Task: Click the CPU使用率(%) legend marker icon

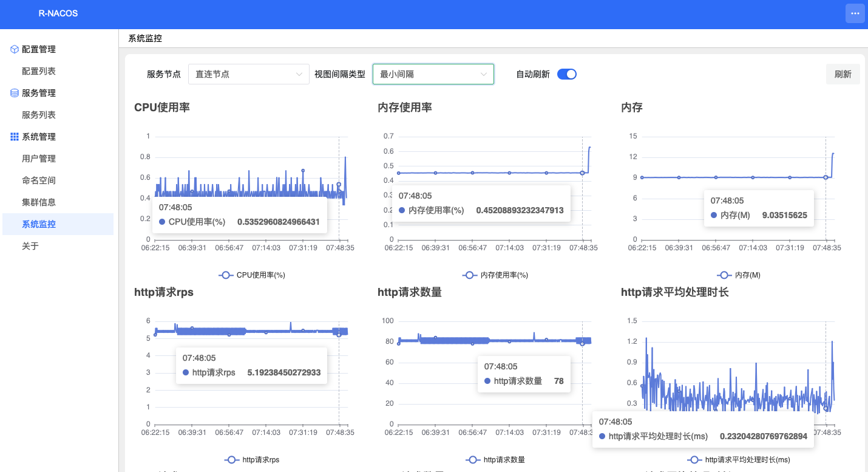Action: 226,275
